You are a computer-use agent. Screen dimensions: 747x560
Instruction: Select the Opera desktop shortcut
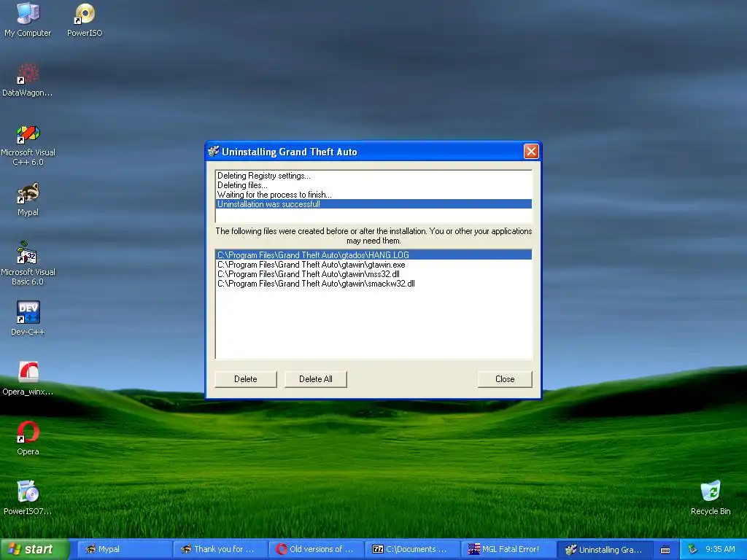click(28, 438)
